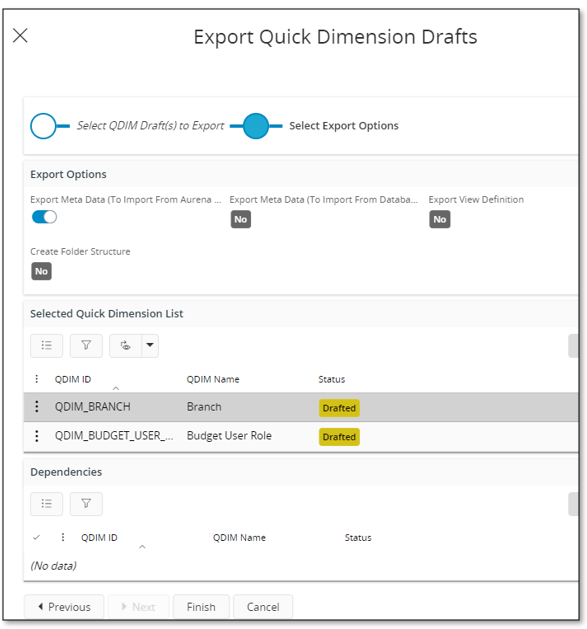
Task: Sort Dependencies by QDIM ID column
Action: tap(99, 538)
